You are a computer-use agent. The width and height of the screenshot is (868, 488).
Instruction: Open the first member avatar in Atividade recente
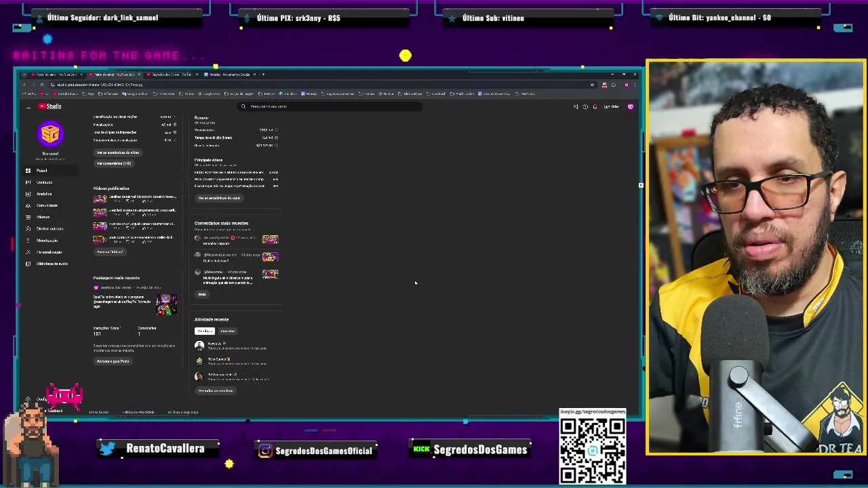point(199,346)
